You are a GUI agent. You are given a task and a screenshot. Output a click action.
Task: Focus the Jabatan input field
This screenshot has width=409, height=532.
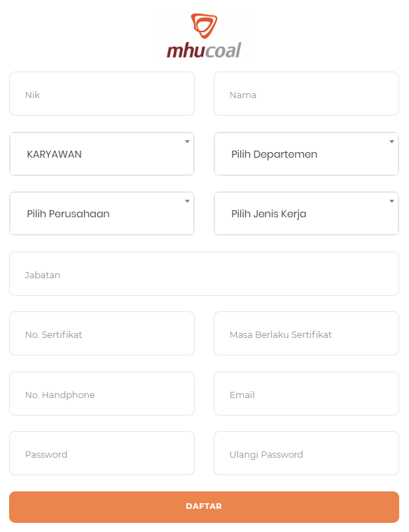pyautogui.click(x=204, y=274)
